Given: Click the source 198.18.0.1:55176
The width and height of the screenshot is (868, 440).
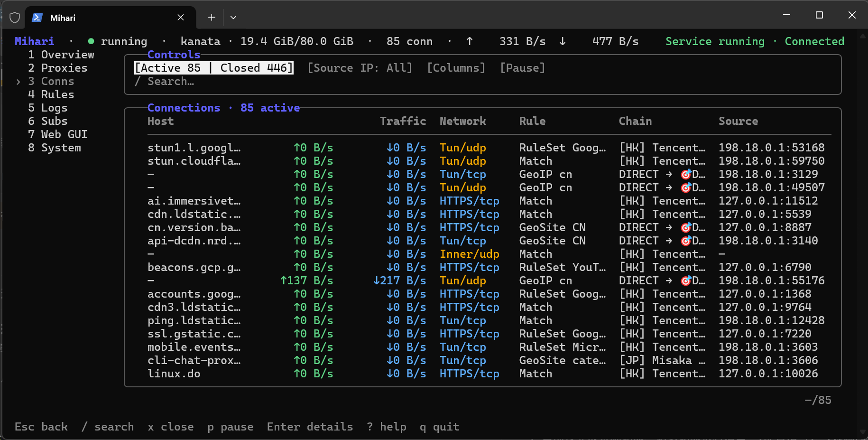Looking at the screenshot, I should tap(772, 281).
